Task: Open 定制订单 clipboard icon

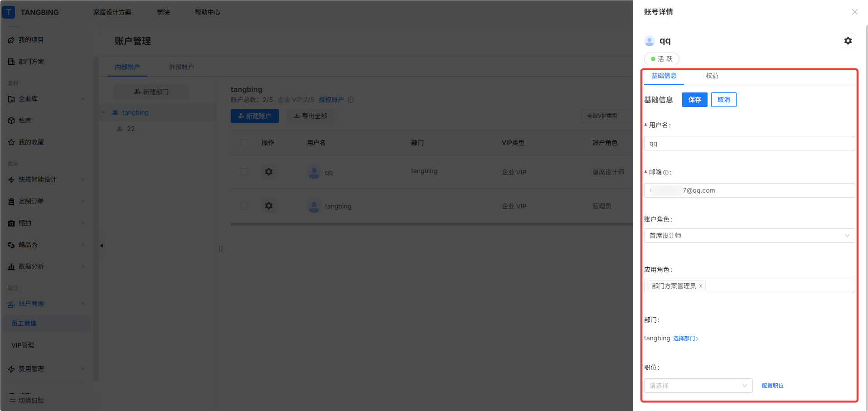Action: click(11, 201)
